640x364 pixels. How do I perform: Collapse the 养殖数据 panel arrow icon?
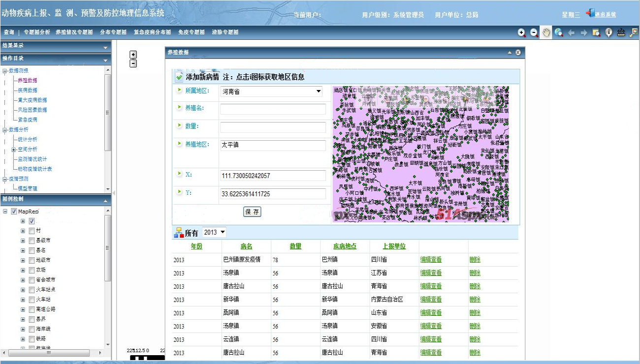510,52
